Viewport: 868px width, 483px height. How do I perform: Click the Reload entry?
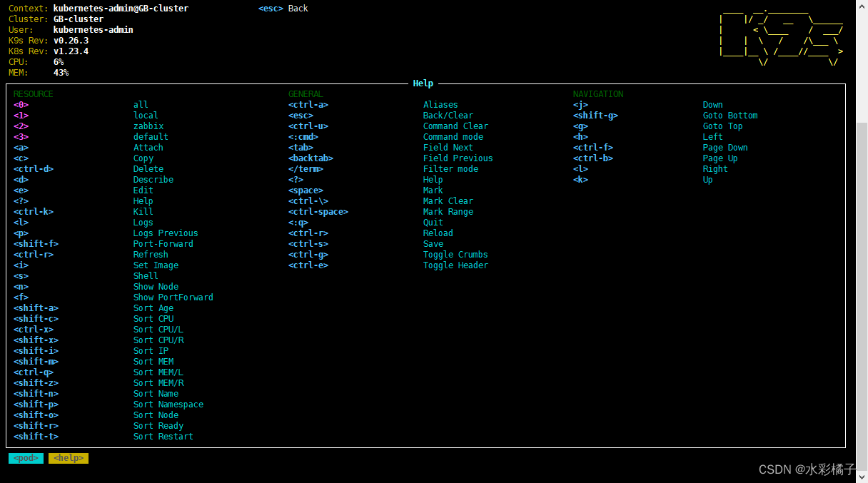tap(438, 233)
